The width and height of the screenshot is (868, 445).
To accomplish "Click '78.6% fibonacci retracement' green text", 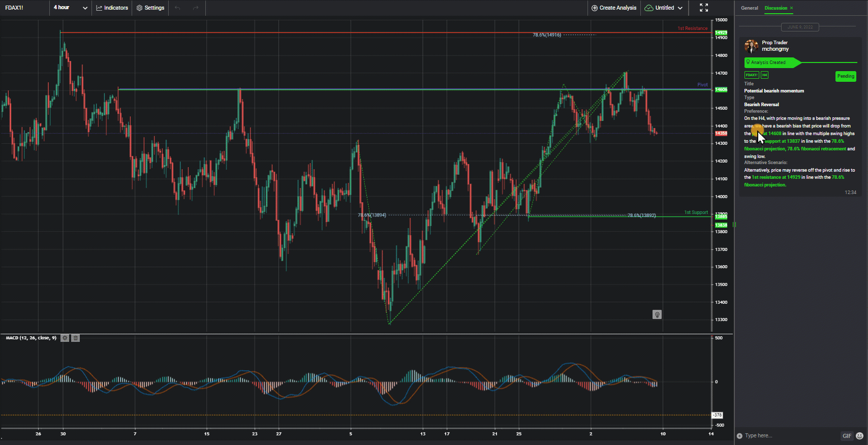I will click(x=817, y=149).
